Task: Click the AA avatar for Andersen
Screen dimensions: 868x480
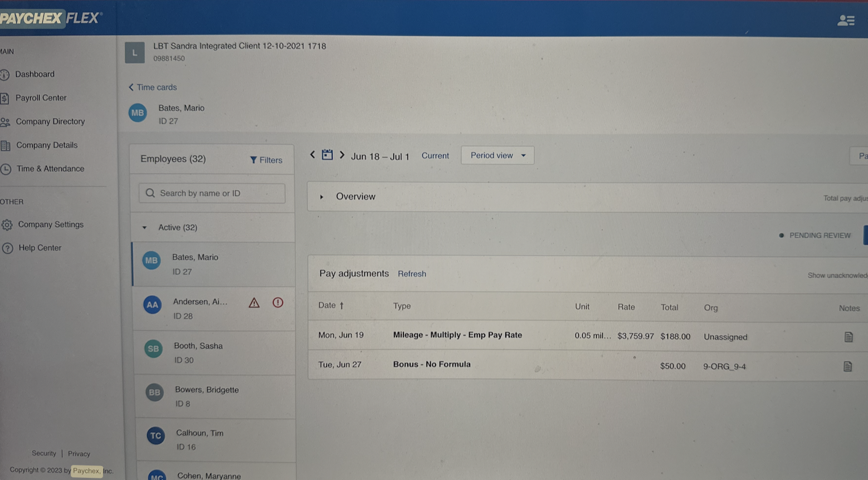Action: (152, 305)
